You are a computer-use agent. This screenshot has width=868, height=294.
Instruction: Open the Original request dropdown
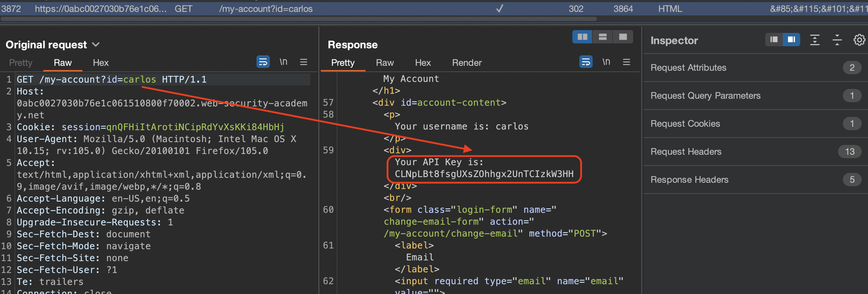[x=95, y=45]
